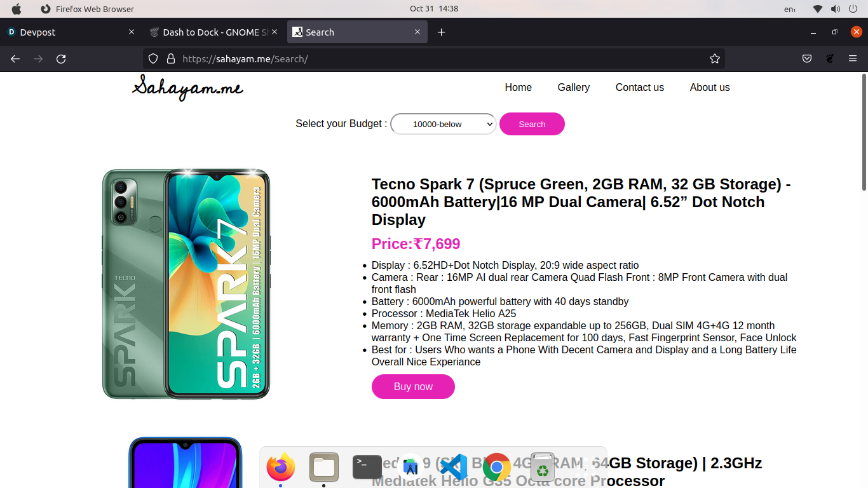Launch Terminal from the dock
The width and height of the screenshot is (868, 488).
[367, 468]
